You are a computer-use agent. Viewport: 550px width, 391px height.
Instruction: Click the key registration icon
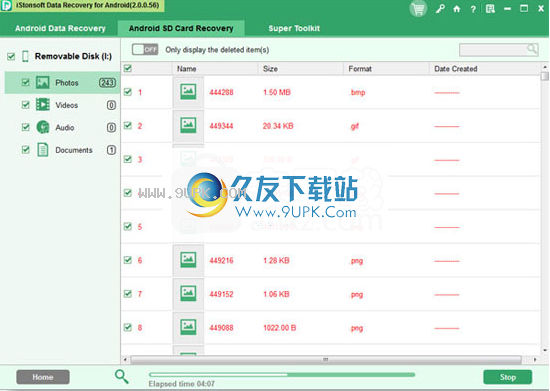point(440,9)
